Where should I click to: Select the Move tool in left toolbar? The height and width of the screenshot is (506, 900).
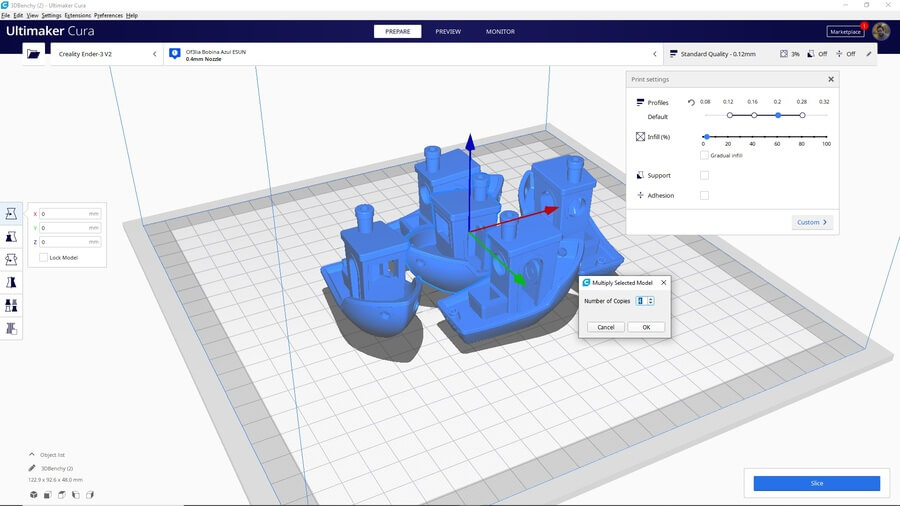click(11, 213)
